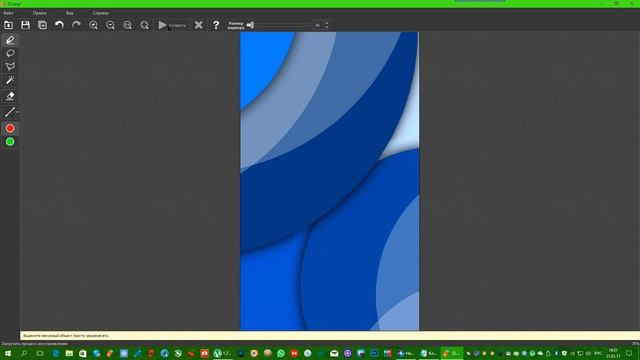This screenshot has height=360, width=640.
Task: Open the Mail app from taskbar
Action: 334,353
